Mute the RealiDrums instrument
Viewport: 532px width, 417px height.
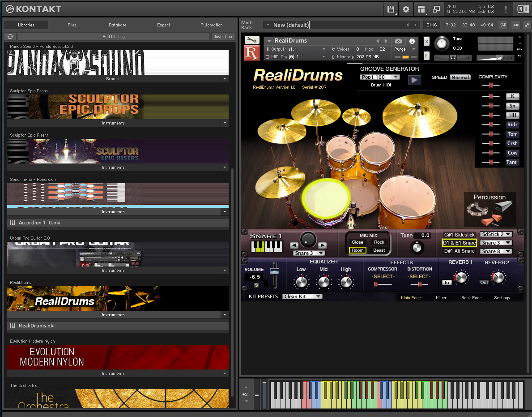tap(426, 56)
